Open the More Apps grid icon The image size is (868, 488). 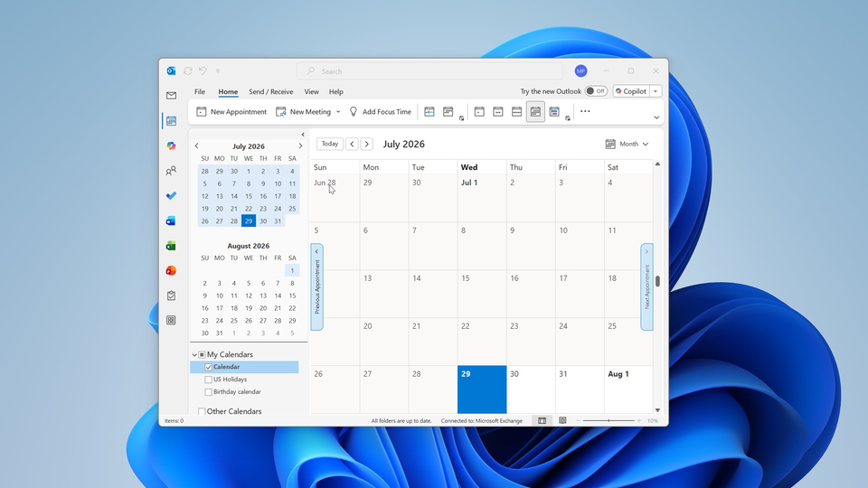coord(171,320)
